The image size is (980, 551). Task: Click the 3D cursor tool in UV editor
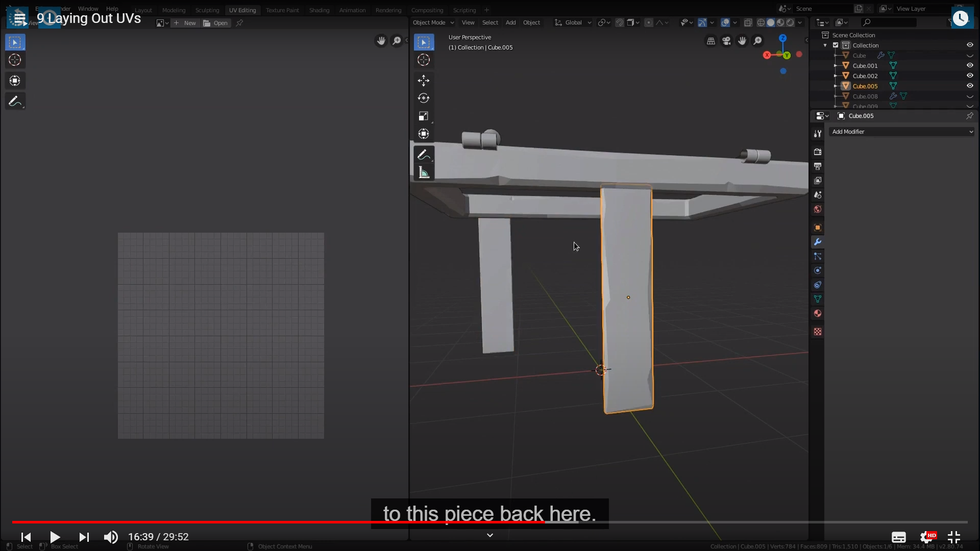pos(15,60)
